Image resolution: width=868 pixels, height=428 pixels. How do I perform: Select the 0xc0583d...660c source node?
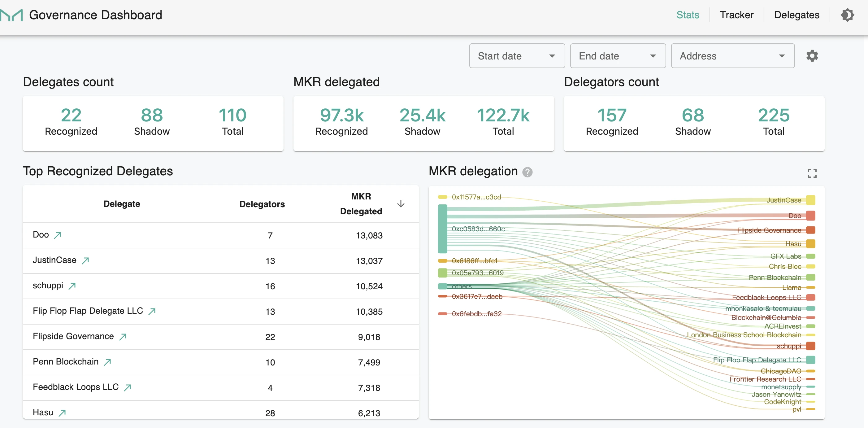click(442, 229)
